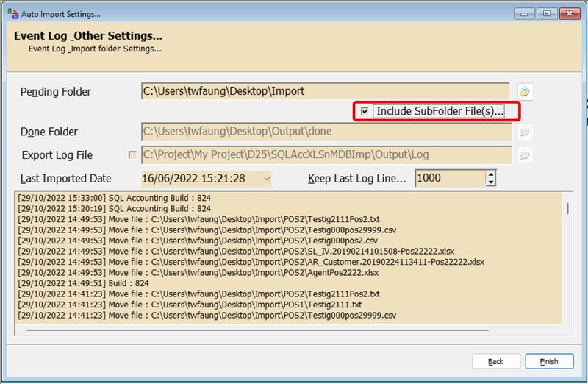Click the Export Log File browse icon
The height and width of the screenshot is (384, 588).
point(524,155)
